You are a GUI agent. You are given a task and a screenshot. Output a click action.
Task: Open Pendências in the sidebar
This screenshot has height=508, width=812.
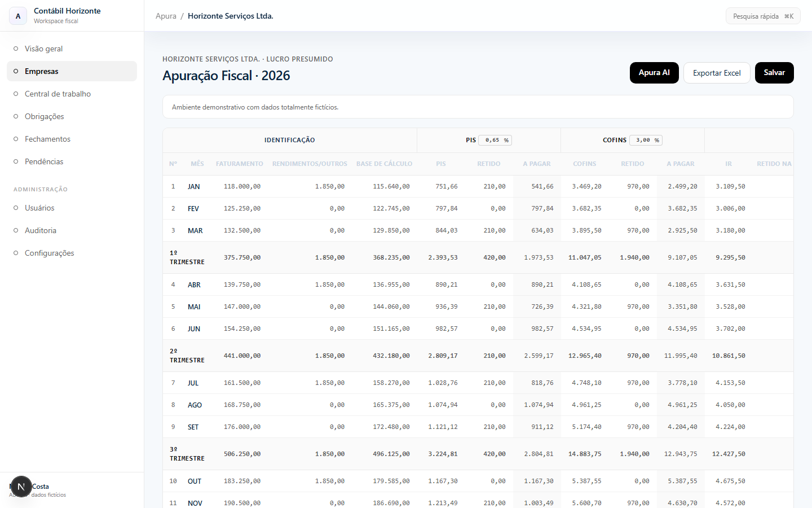point(72,161)
